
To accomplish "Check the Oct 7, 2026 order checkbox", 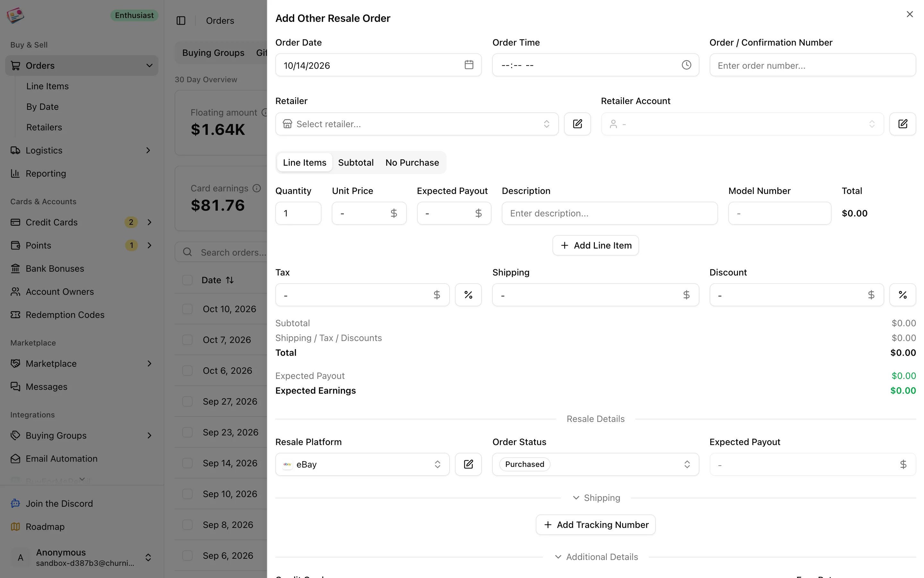I will (187, 340).
